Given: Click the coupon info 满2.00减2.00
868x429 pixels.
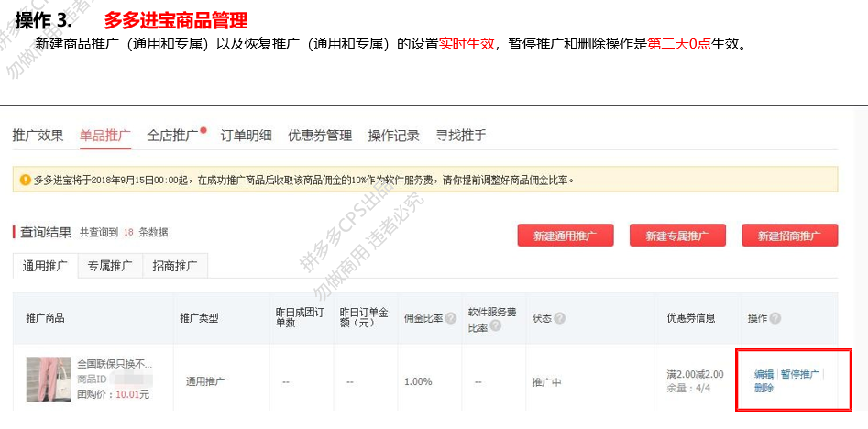Looking at the screenshot, I should click(696, 375).
